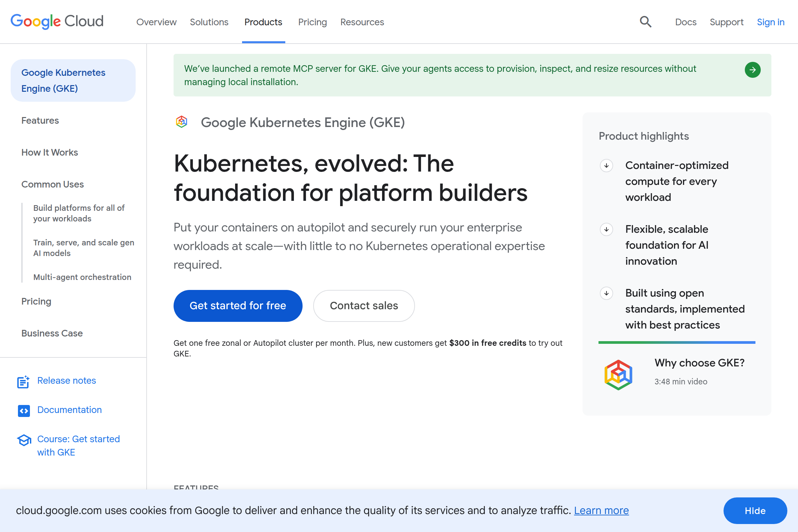Expand Built using open standards arrow
Image resolution: width=798 pixels, height=532 pixels.
[x=606, y=293]
